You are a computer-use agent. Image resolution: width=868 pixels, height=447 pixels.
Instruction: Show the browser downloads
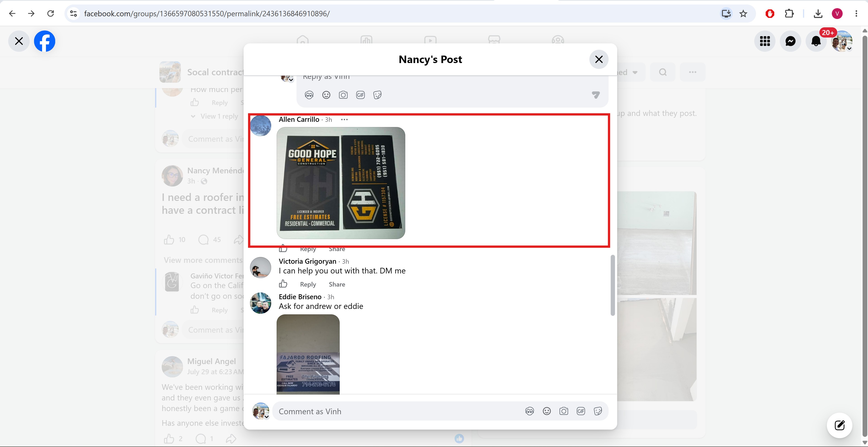click(818, 14)
